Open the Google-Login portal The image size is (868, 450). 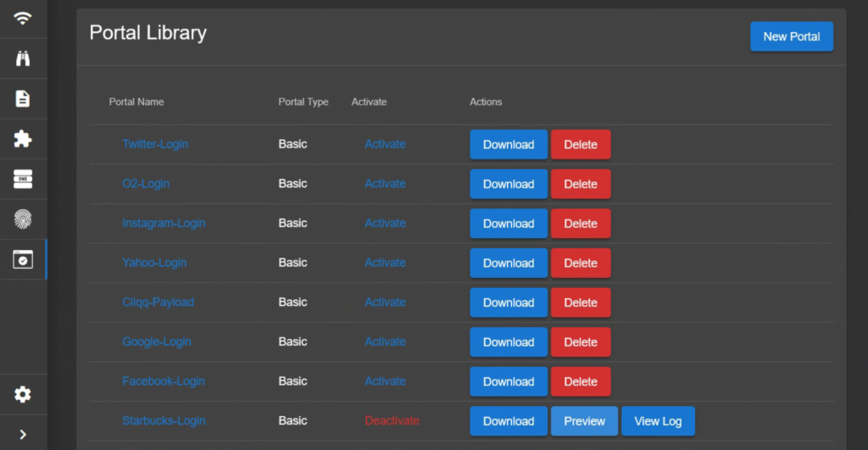coord(157,342)
